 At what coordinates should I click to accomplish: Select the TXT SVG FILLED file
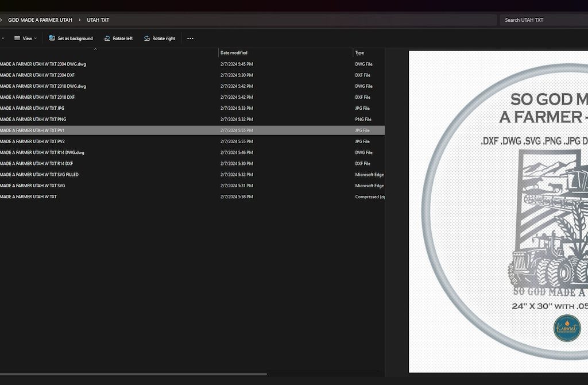pyautogui.click(x=39, y=175)
